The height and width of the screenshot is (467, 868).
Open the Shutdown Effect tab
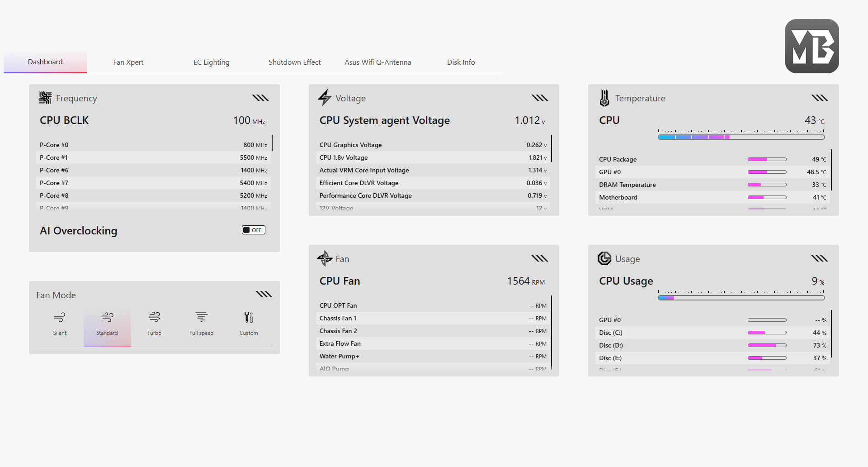294,62
